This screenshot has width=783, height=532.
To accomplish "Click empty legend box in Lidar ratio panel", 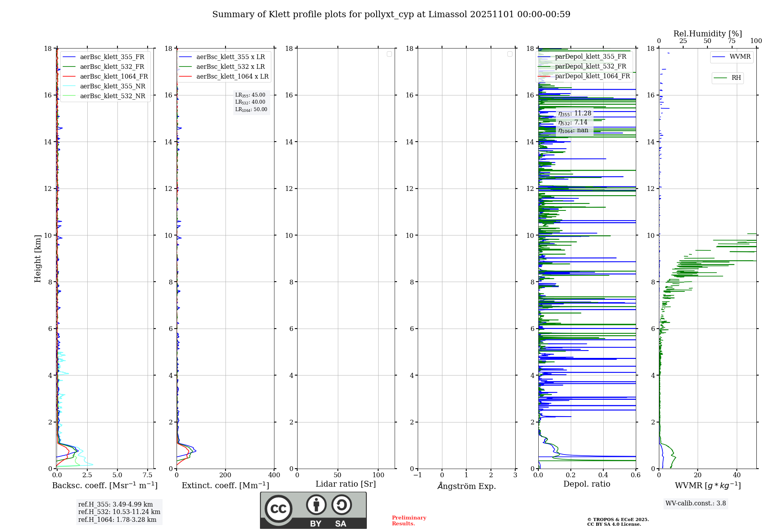I will 389,54.
